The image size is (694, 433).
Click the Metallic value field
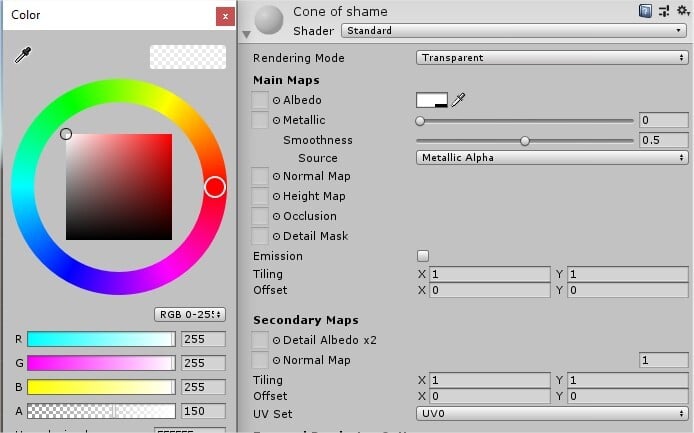663,120
